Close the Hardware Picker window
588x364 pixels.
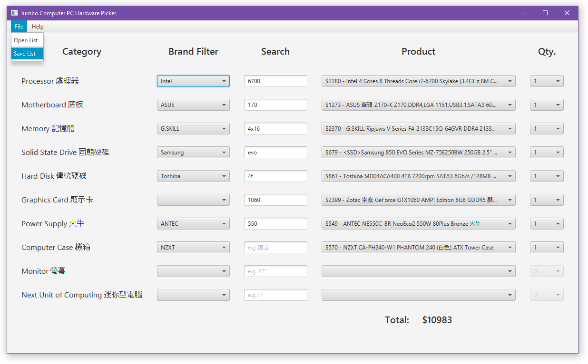567,13
